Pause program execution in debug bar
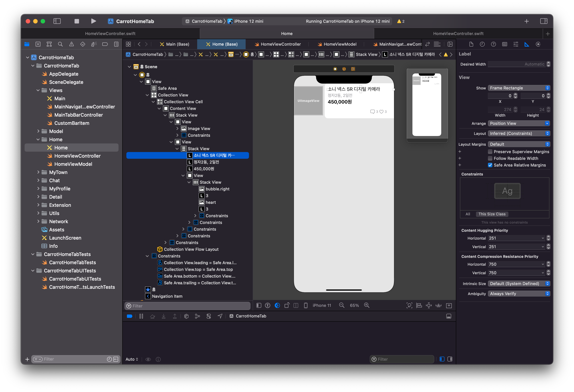This screenshot has height=392, width=574. 141,316
